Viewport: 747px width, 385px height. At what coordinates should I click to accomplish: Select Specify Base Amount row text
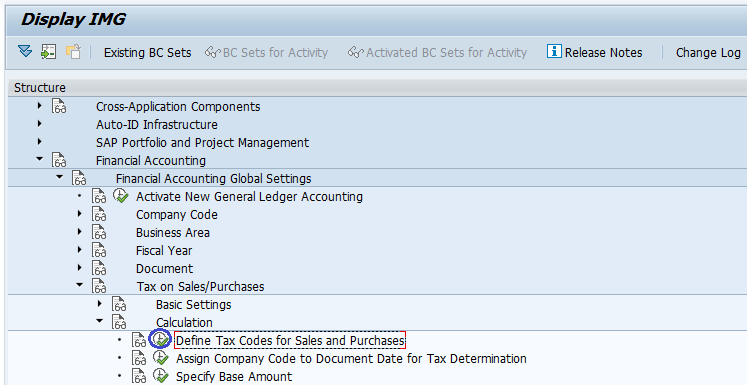pyautogui.click(x=234, y=377)
